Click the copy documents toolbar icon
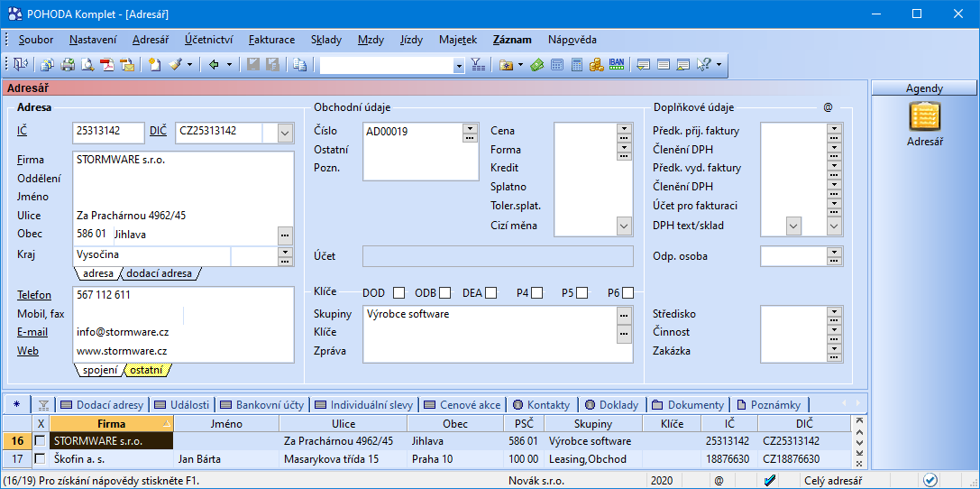The height and width of the screenshot is (489, 980). tap(48, 64)
